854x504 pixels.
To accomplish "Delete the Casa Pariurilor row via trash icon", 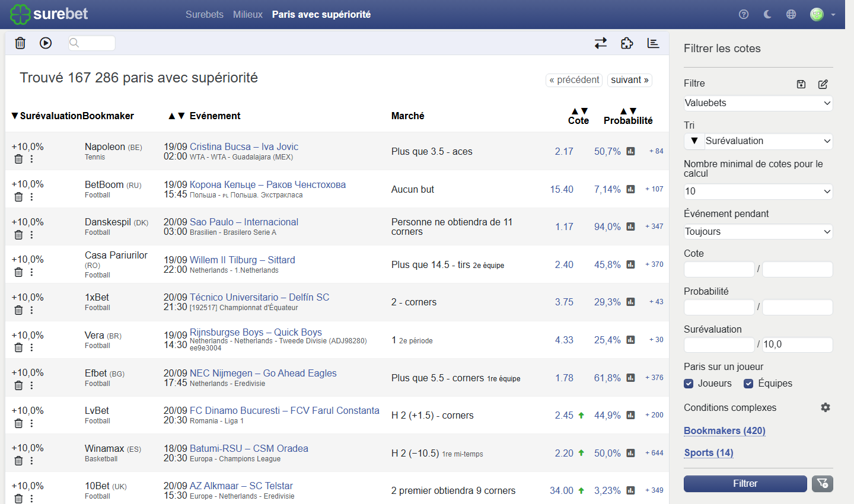I will 18,272.
